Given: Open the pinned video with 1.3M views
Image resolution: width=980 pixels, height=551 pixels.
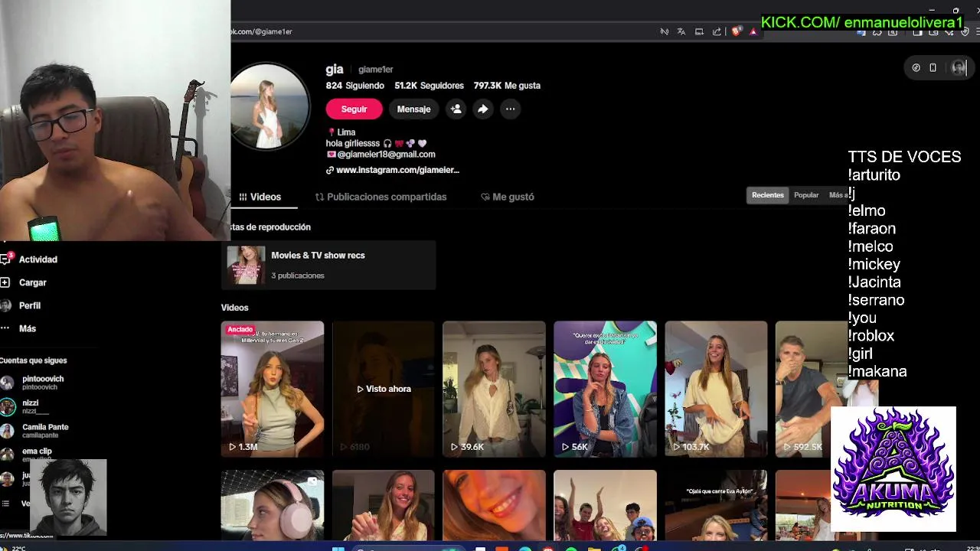Looking at the screenshot, I should (273, 389).
